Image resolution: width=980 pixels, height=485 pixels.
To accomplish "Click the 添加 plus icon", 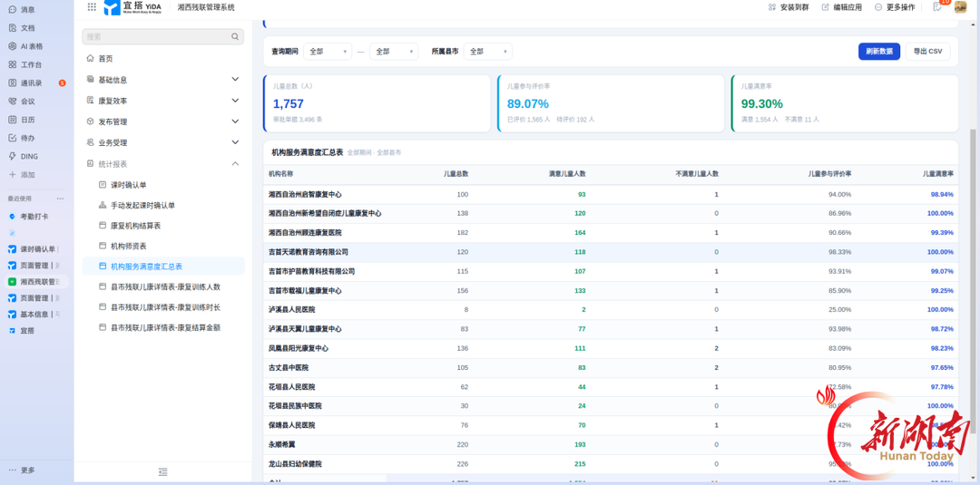I will (13, 175).
